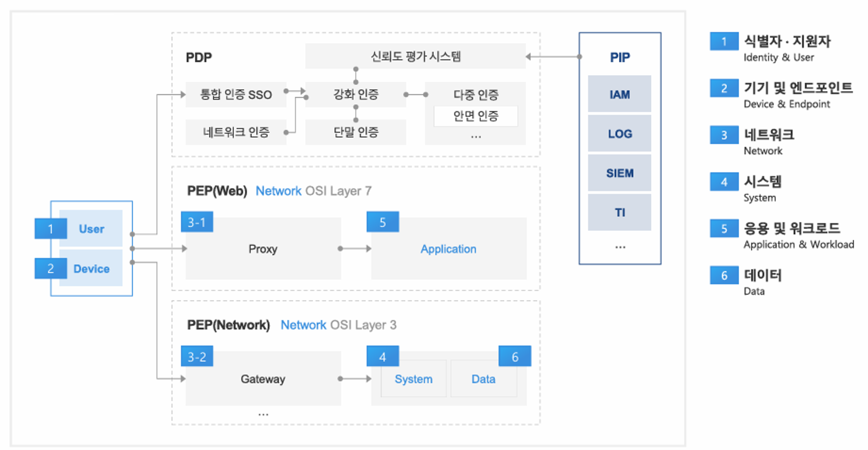Click the 'Identity & User' legend subtitle
This screenshot has height=450, width=868.
[779, 58]
